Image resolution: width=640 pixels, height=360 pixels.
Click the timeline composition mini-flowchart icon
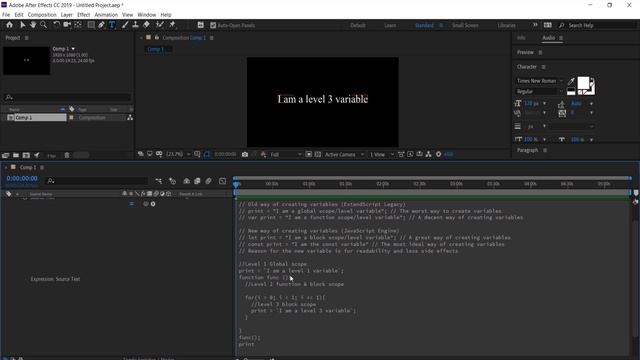coord(158,181)
